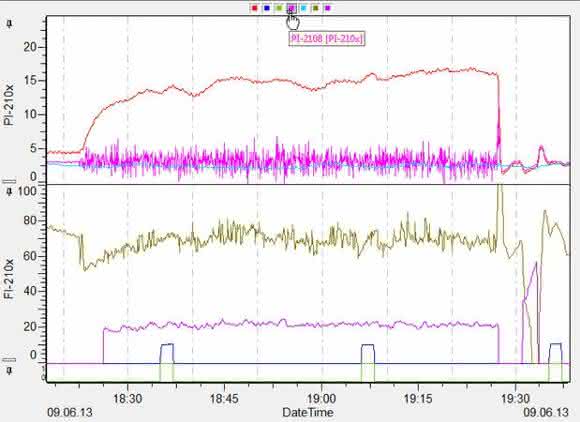Click the right 09.06.13 date label

546,412
